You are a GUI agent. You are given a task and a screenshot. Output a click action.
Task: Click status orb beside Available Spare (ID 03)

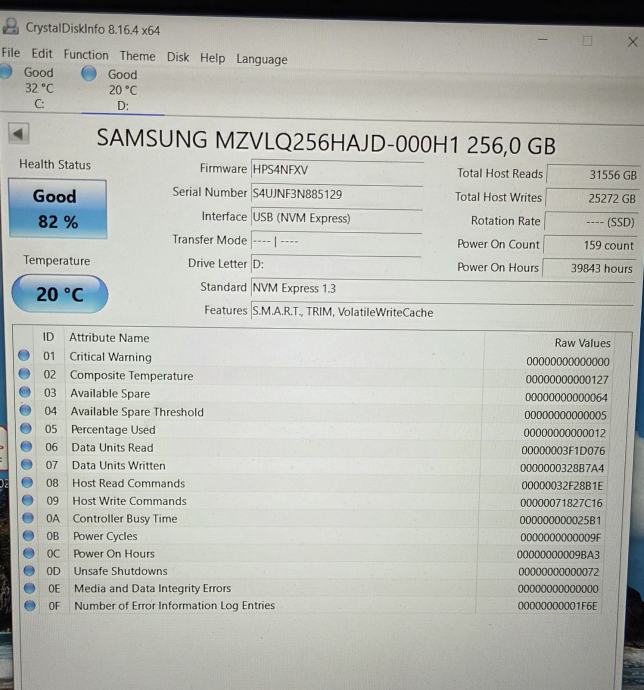[x=25, y=392]
